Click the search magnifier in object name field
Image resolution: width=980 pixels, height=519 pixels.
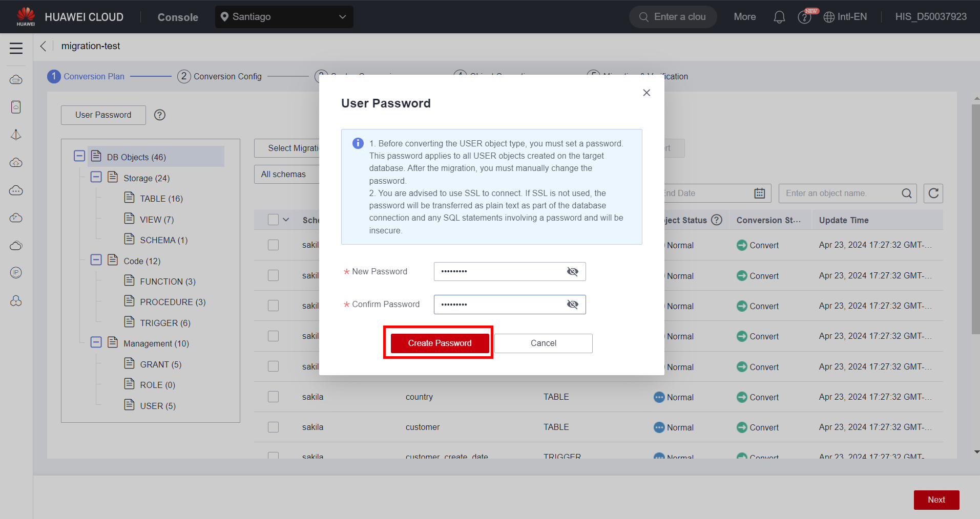pyautogui.click(x=906, y=193)
